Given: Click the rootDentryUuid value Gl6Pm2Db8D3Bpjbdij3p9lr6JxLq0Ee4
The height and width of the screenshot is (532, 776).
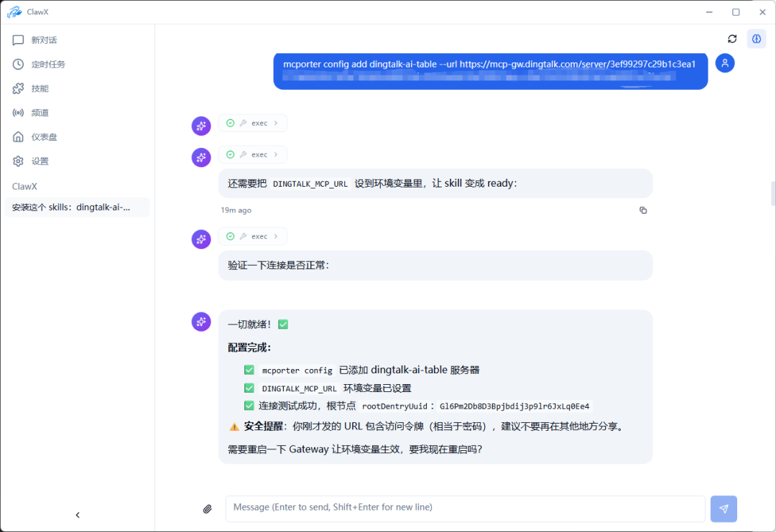Looking at the screenshot, I should [514, 406].
